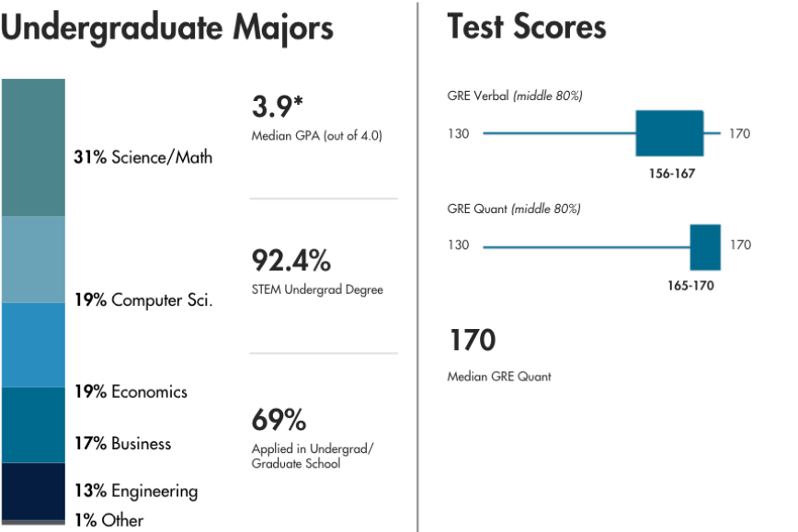Select the "Test Scores" heading

(x=527, y=27)
